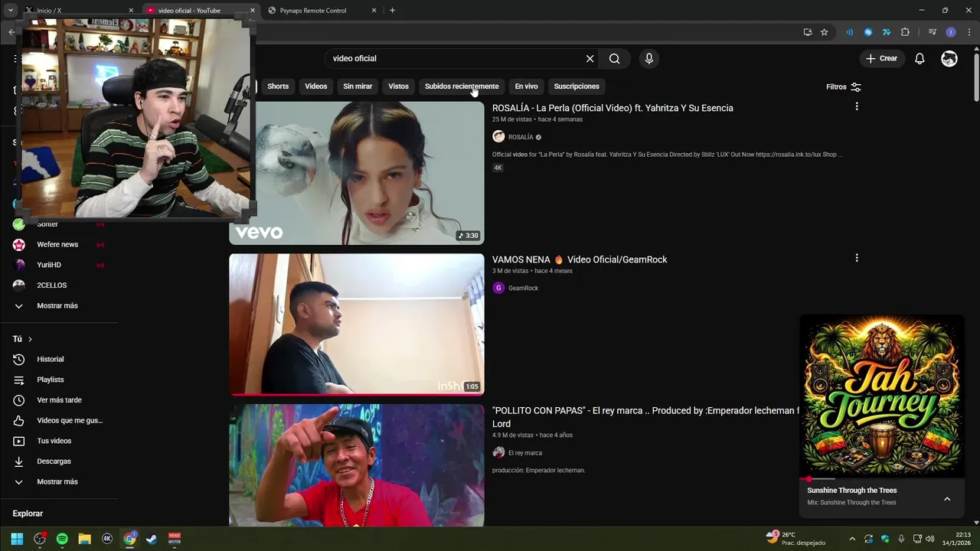Expand the miniplayer with the chevron

(x=947, y=499)
